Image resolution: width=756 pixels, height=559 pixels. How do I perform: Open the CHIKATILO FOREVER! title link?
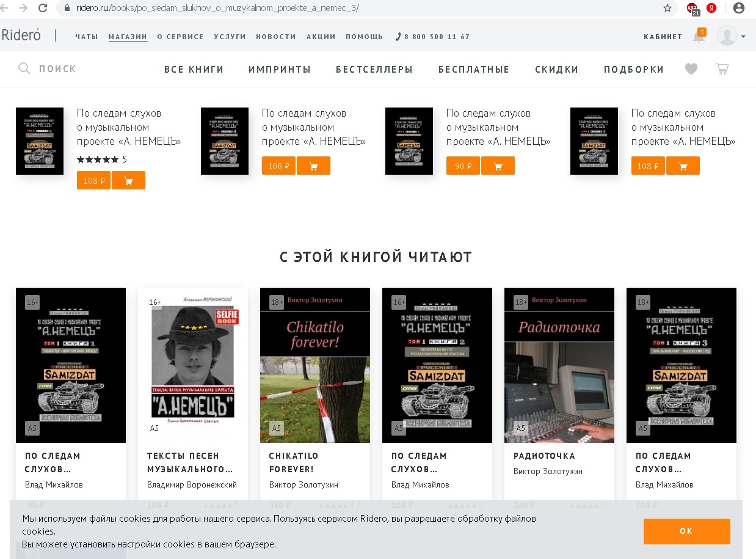(294, 462)
